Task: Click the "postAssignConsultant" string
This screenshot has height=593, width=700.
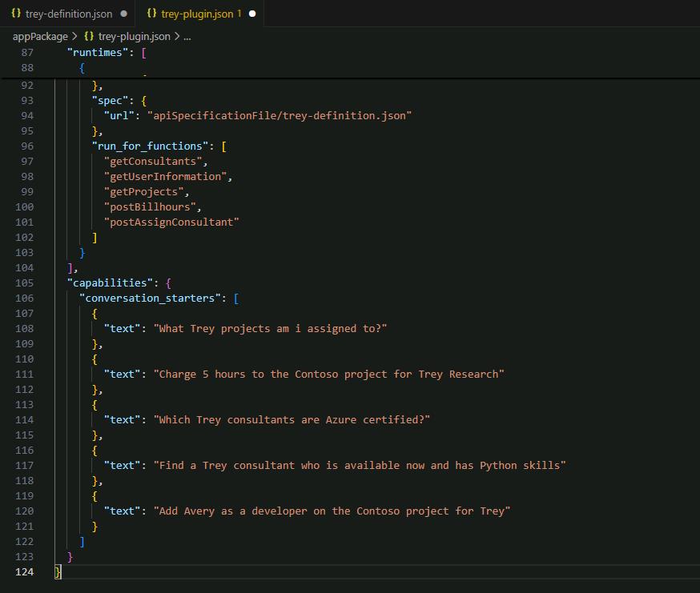Action: tap(171, 222)
